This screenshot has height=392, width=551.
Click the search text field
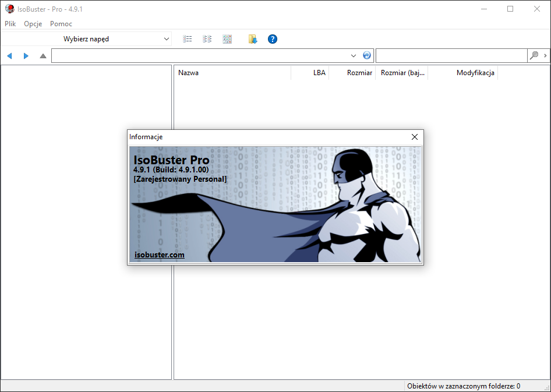coord(451,56)
